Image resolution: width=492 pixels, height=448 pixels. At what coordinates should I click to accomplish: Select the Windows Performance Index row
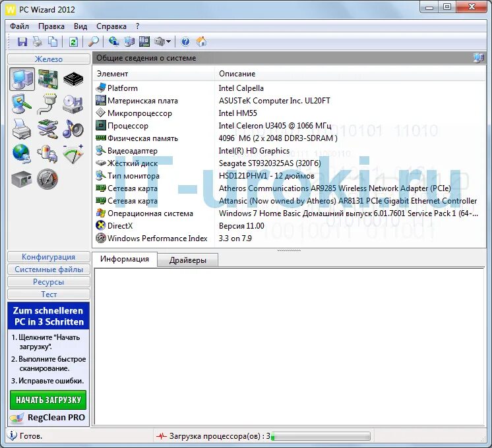click(289, 238)
